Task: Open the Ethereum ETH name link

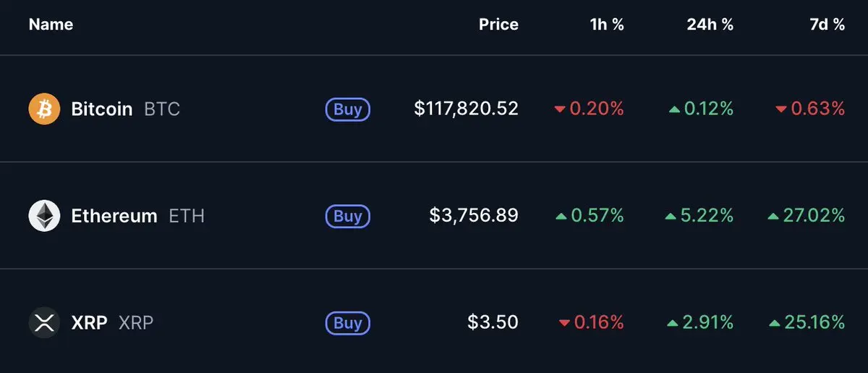Action: tap(137, 216)
